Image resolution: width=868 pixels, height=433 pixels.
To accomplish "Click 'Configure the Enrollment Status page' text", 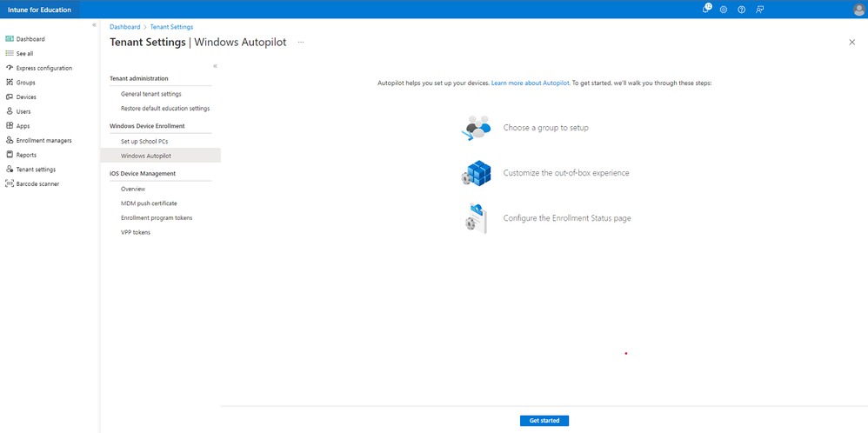I will pos(567,218).
